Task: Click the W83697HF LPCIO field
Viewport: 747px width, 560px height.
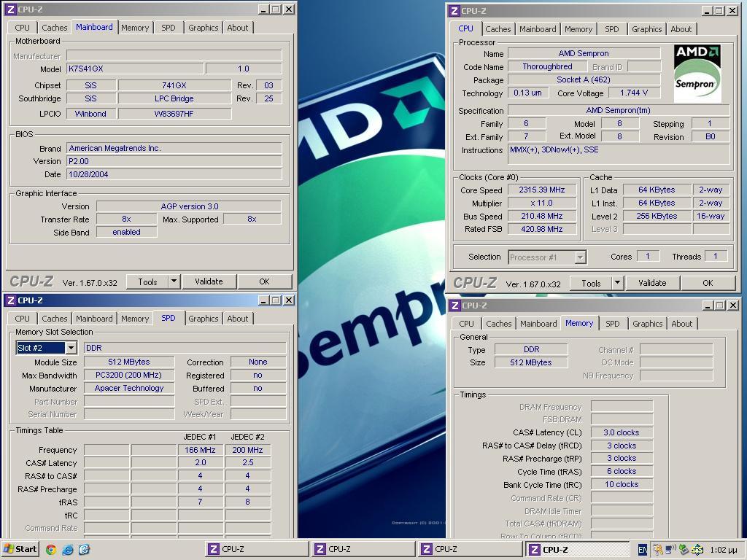Action: pyautogui.click(x=174, y=114)
